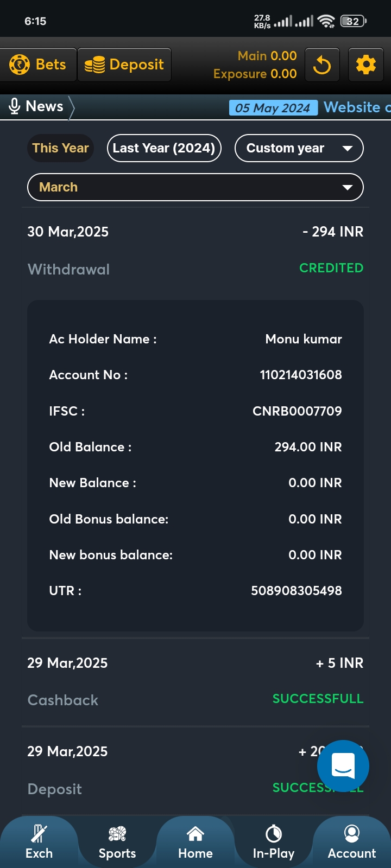Open the March month dropdown
391x868 pixels.
pyautogui.click(x=195, y=187)
